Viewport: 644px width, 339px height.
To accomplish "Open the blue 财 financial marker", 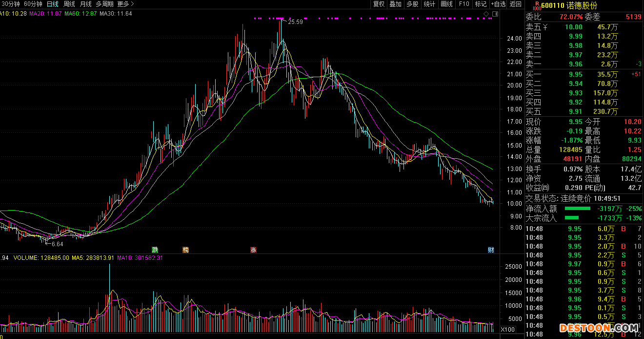I will pos(491,250).
